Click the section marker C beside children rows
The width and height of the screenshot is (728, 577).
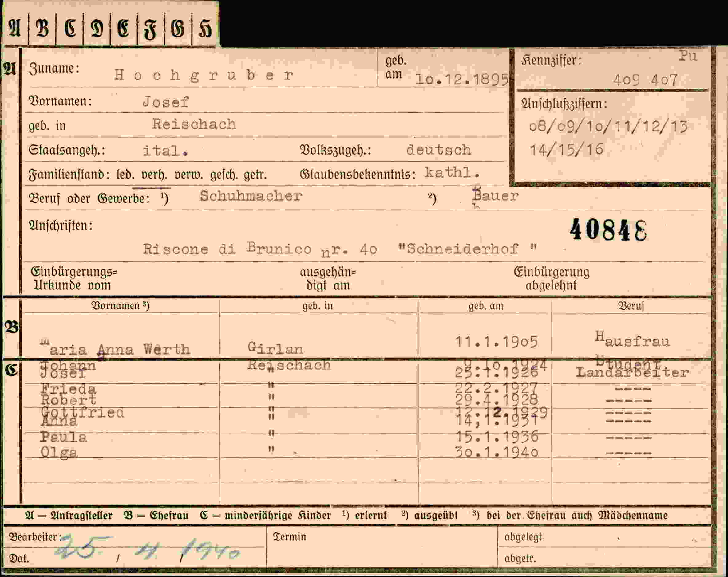(11, 371)
